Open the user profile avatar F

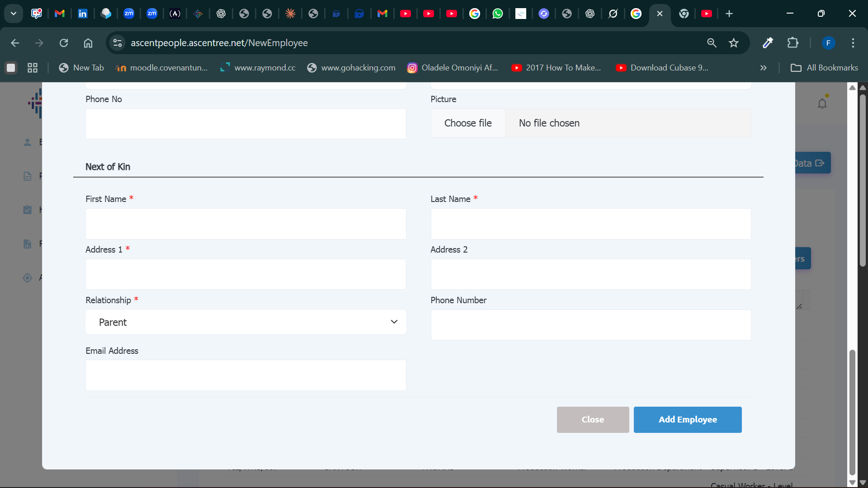[x=828, y=43]
